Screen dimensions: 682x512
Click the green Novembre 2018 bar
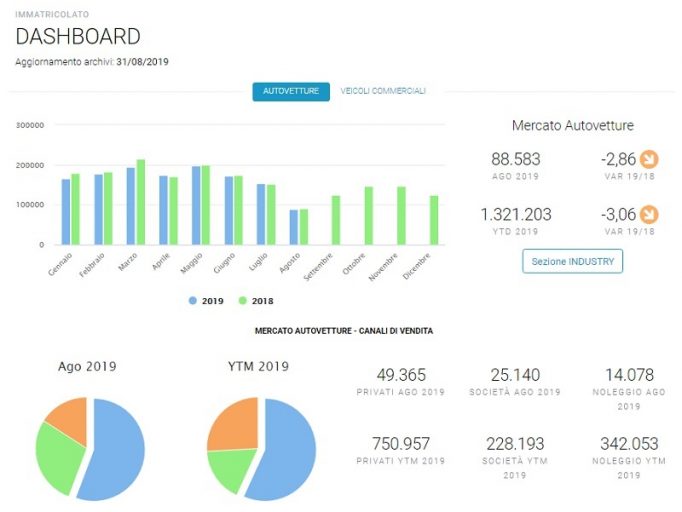pyautogui.click(x=401, y=216)
